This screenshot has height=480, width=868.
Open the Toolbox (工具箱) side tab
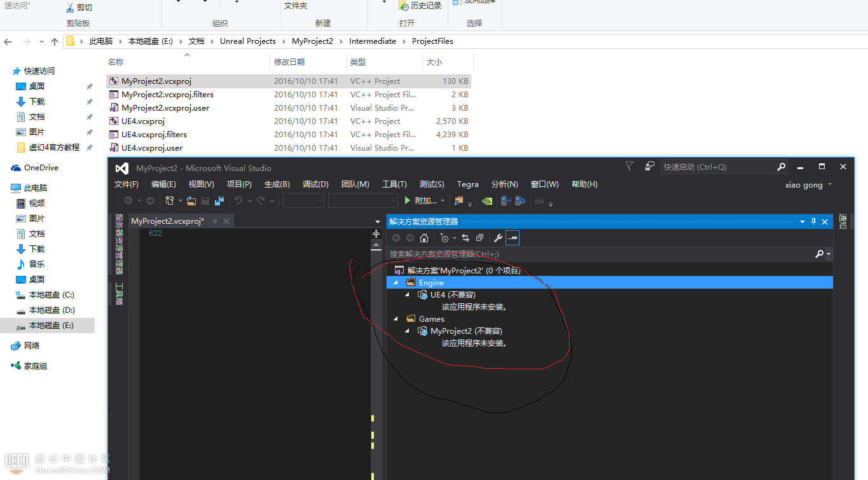(119, 294)
